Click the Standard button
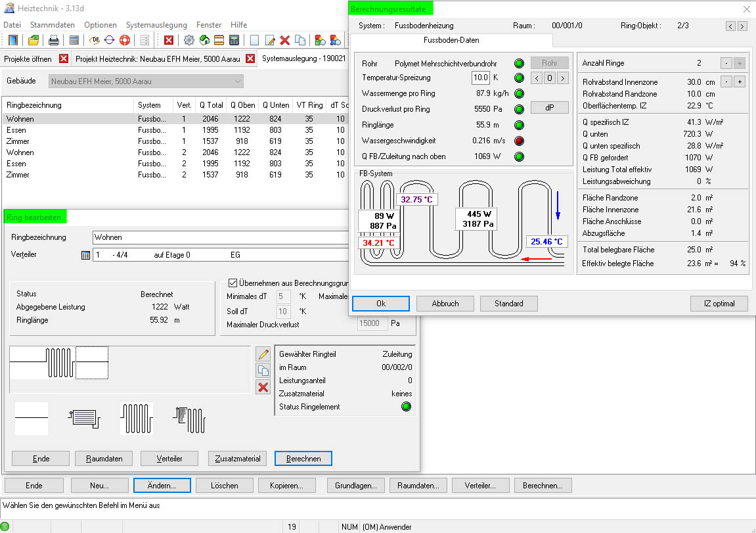The height and width of the screenshot is (533, 756). (508, 304)
